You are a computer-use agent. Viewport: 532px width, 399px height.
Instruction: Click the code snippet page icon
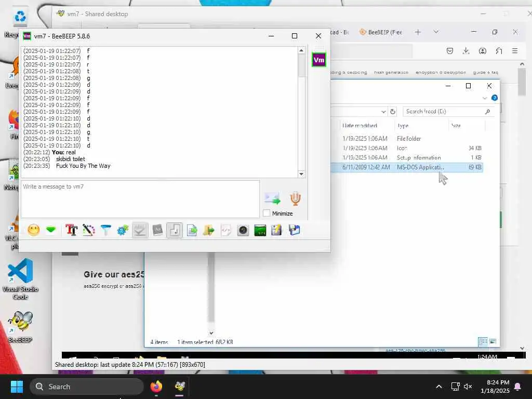[x=226, y=230]
